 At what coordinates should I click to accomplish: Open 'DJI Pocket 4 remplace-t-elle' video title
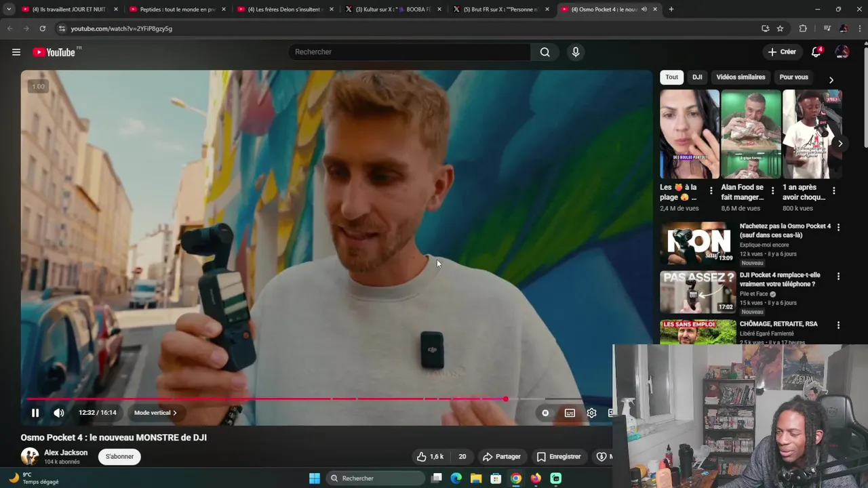coord(780,279)
